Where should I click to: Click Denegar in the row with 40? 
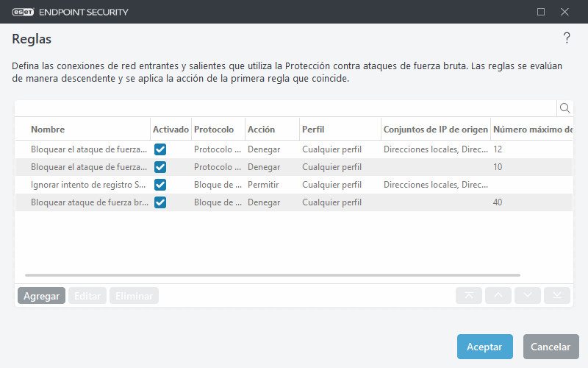[x=264, y=202]
